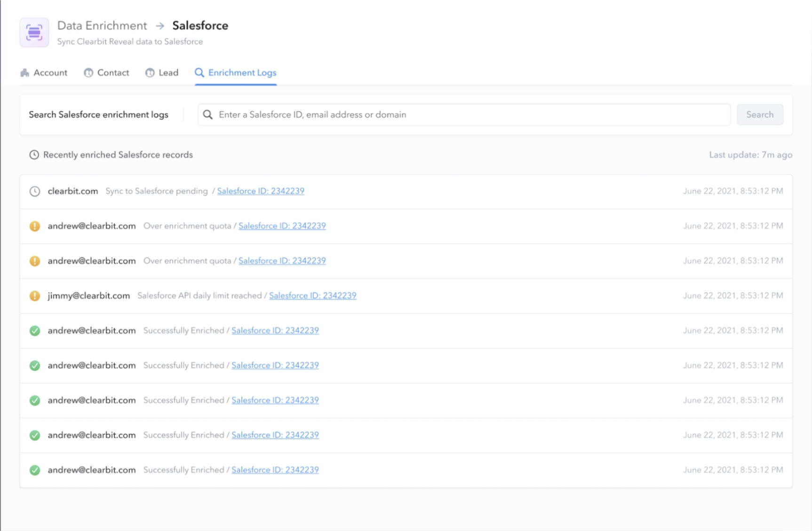Click timestamp on clearbit.com row
The width and height of the screenshot is (812, 531).
click(733, 191)
